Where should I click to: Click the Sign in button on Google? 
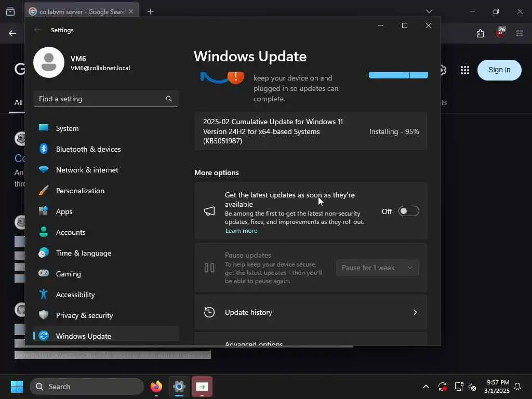(x=499, y=70)
